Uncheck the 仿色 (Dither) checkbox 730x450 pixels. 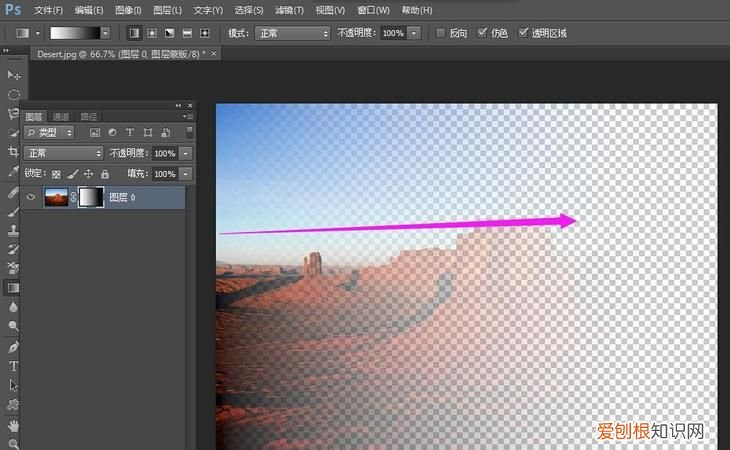(x=483, y=33)
